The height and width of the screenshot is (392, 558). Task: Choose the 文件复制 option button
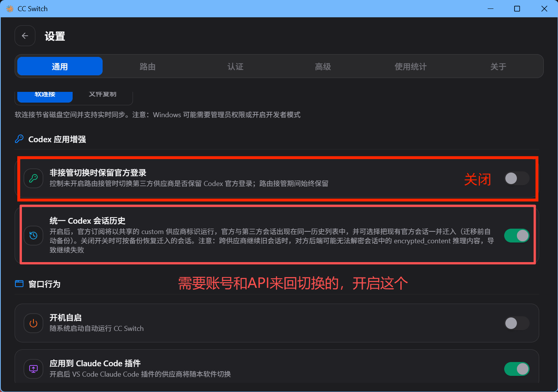103,96
